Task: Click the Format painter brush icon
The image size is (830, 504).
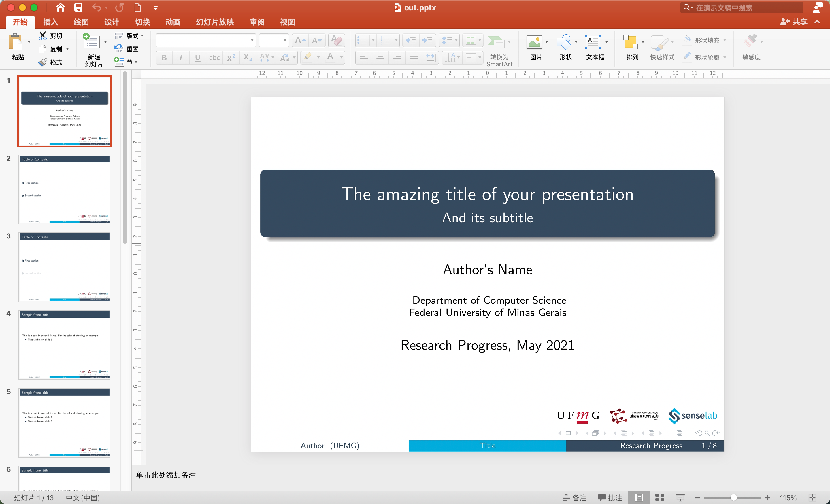Action: point(43,62)
